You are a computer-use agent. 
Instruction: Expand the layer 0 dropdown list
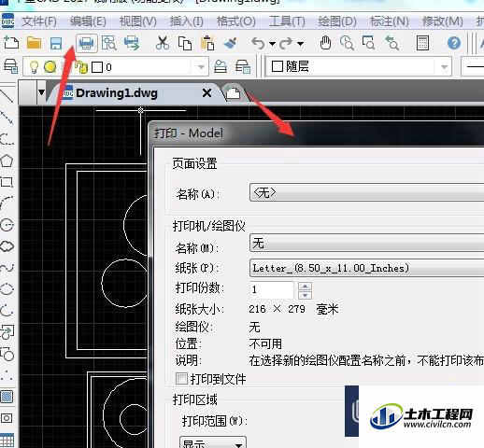[201, 66]
